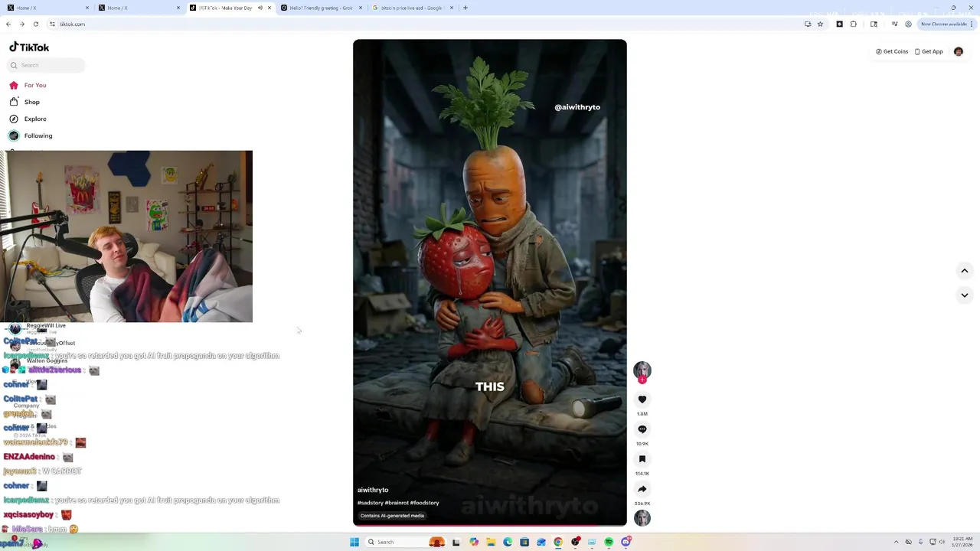Open the TikTok profile avatar menu

click(959, 51)
